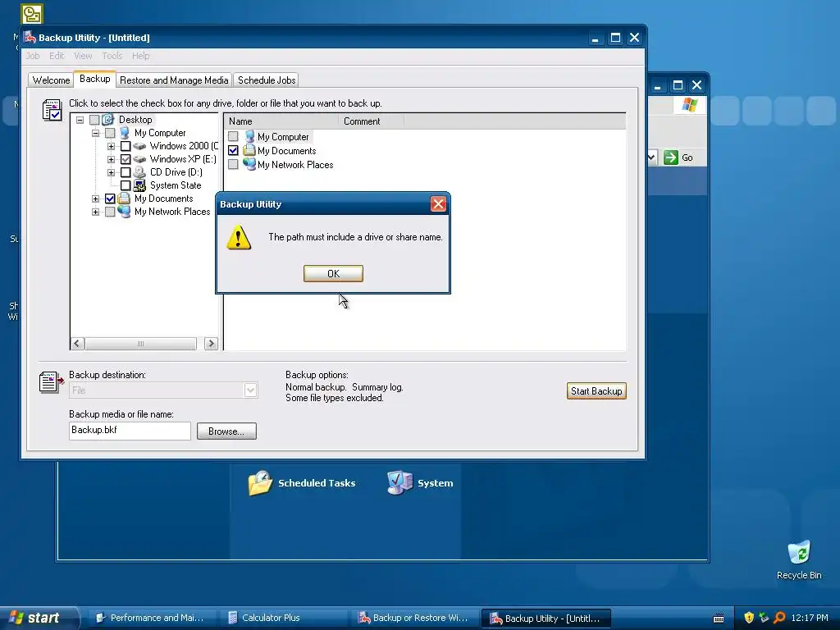Click the Backup destination document icon
The height and width of the screenshot is (630, 840).
[x=51, y=382]
